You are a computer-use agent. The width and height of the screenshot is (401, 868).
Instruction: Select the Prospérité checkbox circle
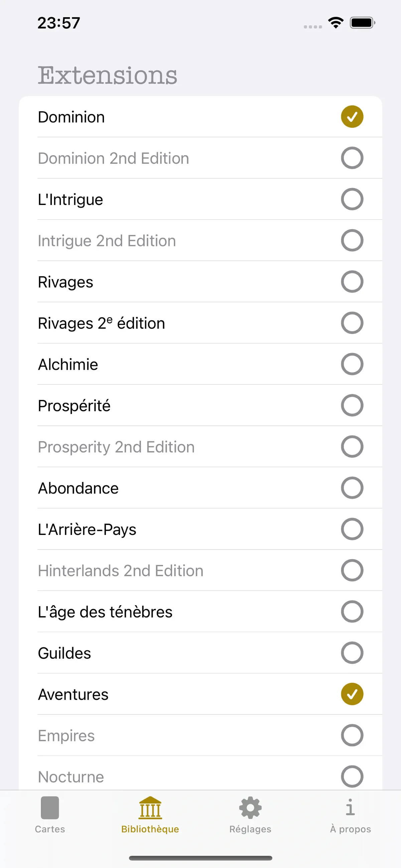352,405
